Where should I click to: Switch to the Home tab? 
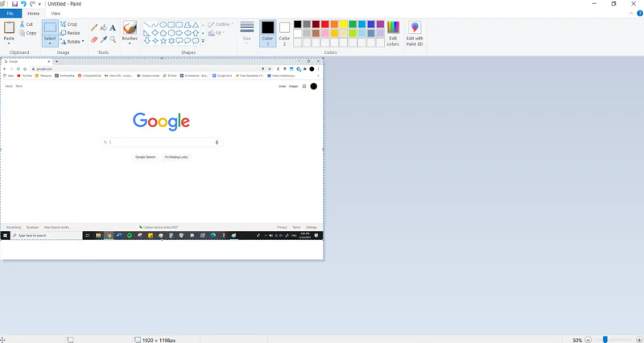(34, 14)
